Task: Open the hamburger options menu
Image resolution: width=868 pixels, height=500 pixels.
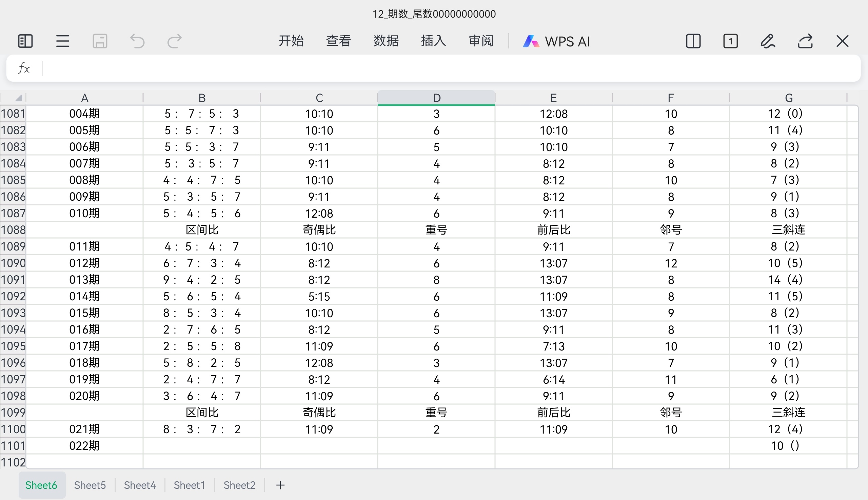Action: pyautogui.click(x=62, y=41)
